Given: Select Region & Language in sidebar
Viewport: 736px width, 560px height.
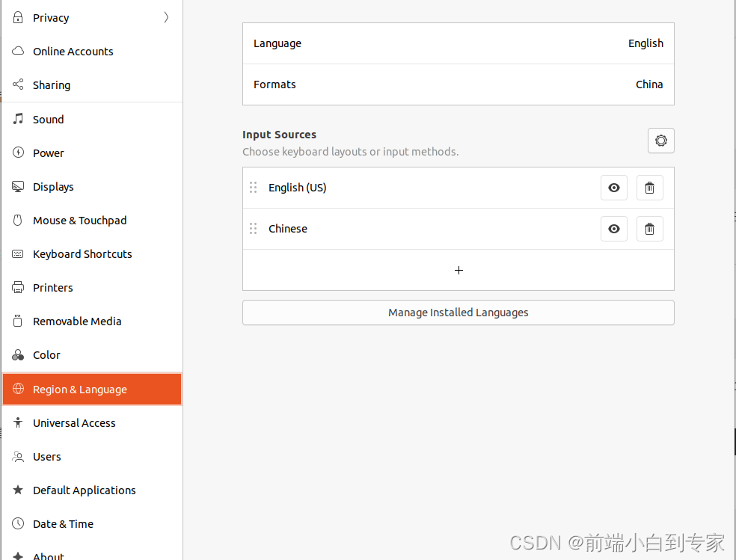Looking at the screenshot, I should pos(92,390).
